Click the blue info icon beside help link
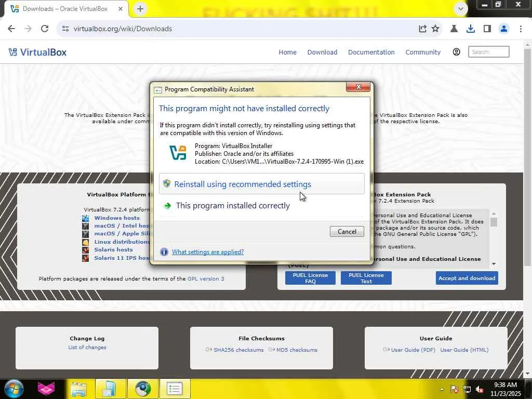This screenshot has height=399, width=532. pos(164,252)
